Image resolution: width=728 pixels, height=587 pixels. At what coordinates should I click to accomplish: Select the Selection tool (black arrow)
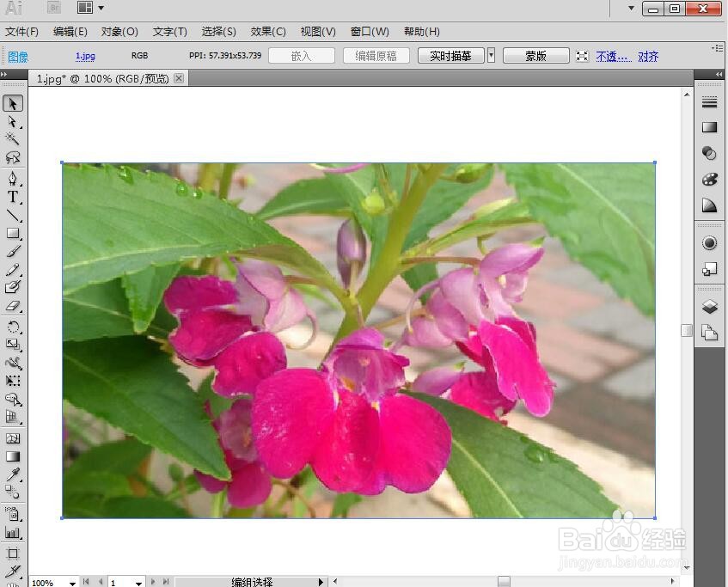tap(13, 103)
